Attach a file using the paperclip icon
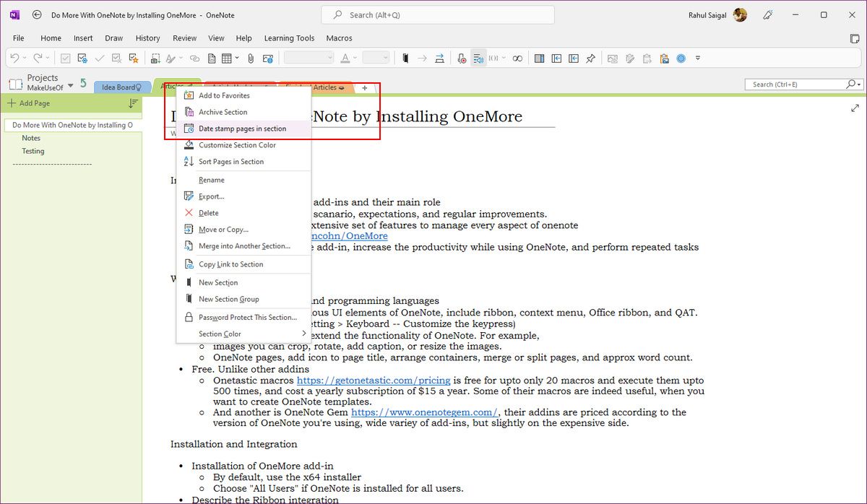This screenshot has height=504, width=867. coord(251,58)
